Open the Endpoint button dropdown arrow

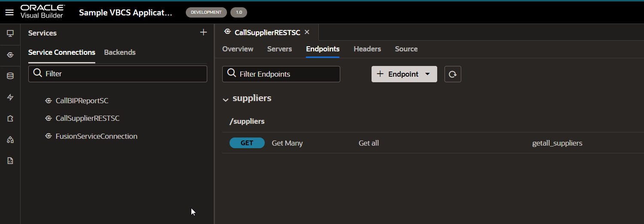coord(427,74)
